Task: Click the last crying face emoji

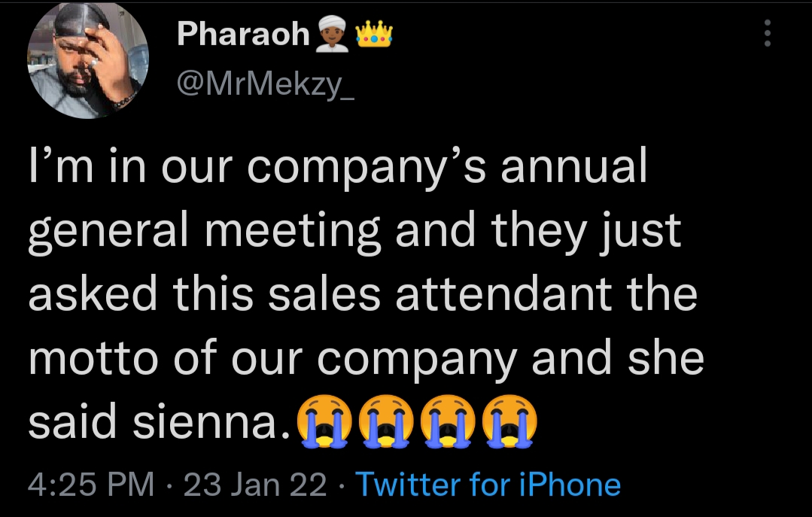Action: point(509,421)
